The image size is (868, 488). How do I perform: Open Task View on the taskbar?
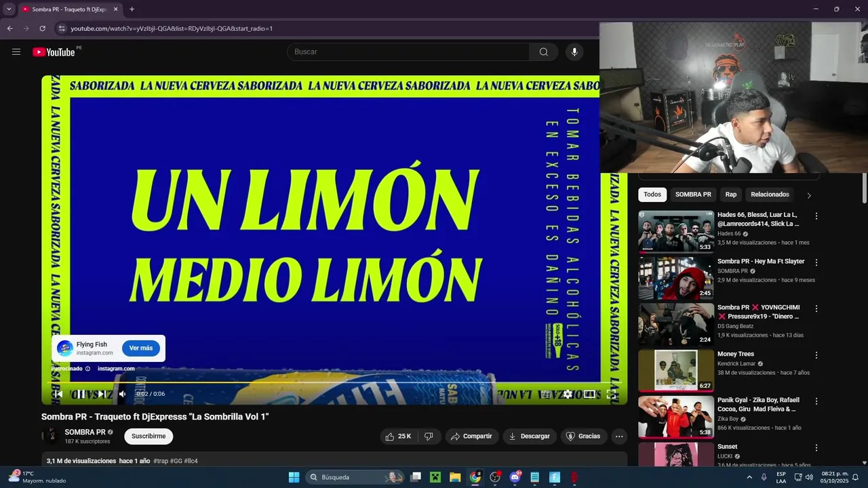point(416,477)
